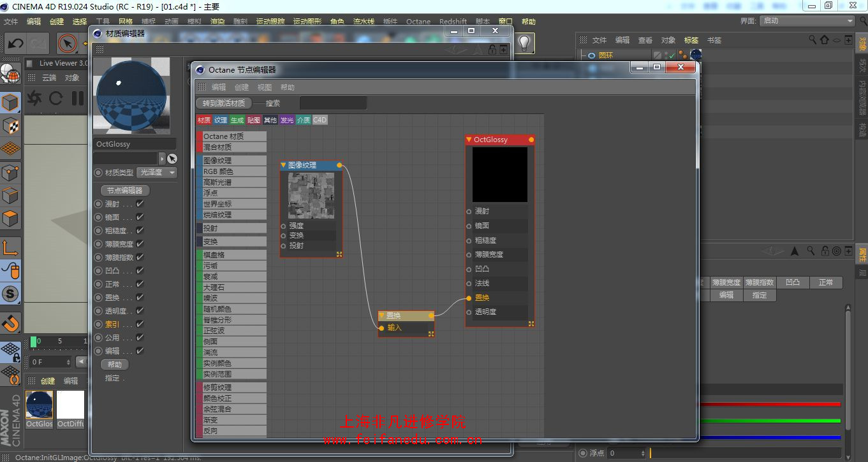Click the 帮助 button in Material Editor
The width and height of the screenshot is (868, 462).
115,365
